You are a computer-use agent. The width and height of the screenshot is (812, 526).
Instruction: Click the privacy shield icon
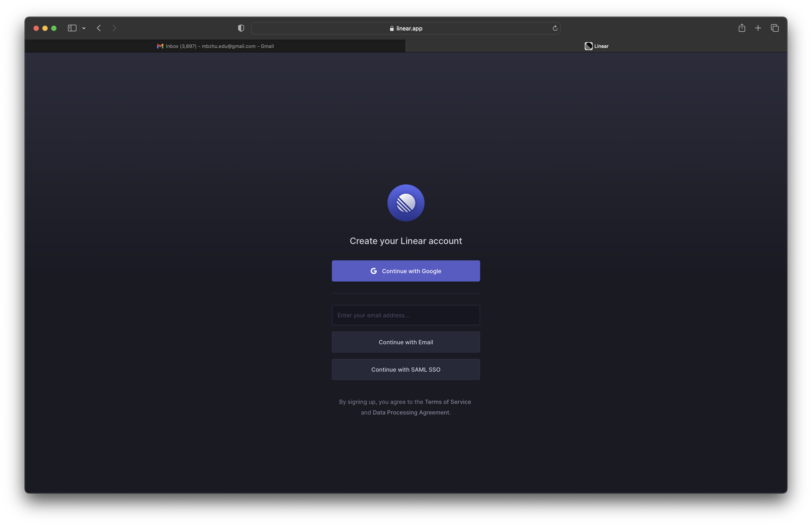[241, 28]
